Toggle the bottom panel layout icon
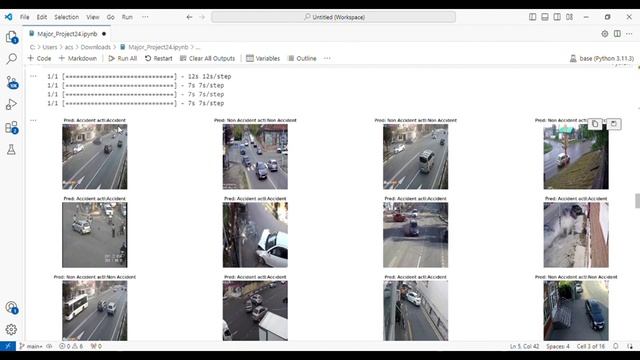Image resolution: width=640 pixels, height=360 pixels. pyautogui.click(x=545, y=17)
